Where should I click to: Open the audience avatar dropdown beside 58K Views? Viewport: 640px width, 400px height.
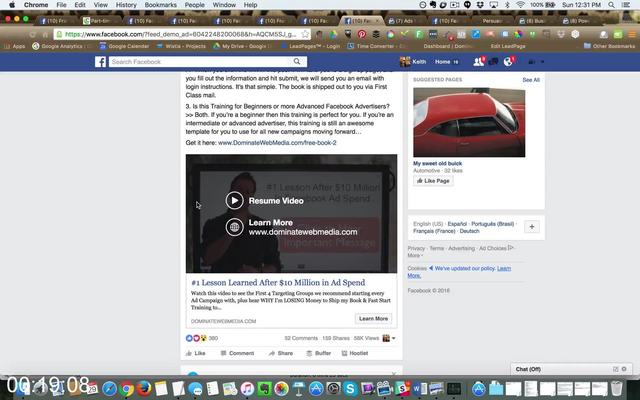389,338
